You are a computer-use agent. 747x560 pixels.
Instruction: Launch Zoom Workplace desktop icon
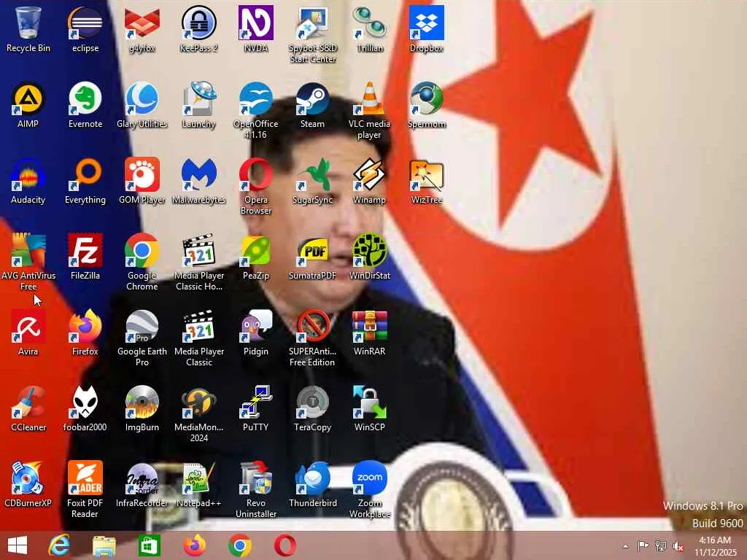(370, 489)
